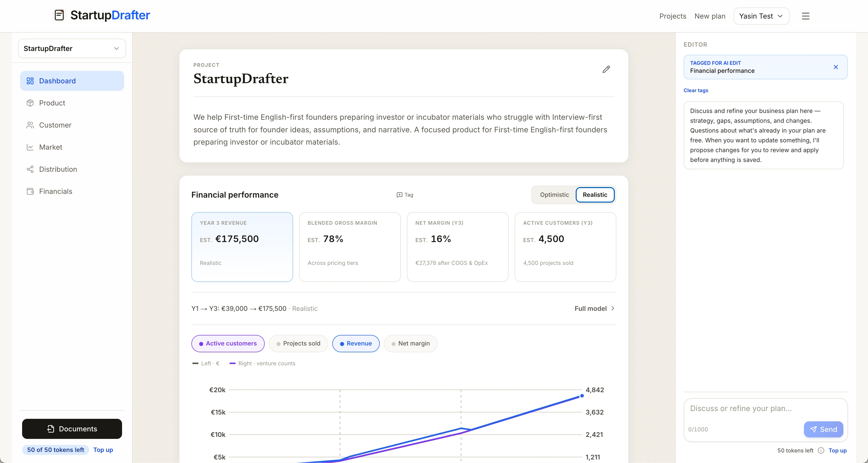The width and height of the screenshot is (868, 463).
Task: Click the Net Margin (Y3) card
Action: pyautogui.click(x=458, y=247)
